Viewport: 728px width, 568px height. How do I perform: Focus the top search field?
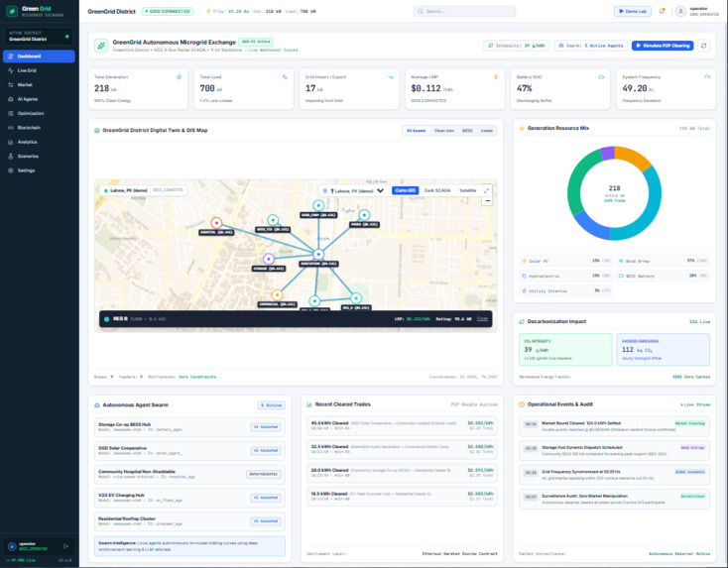tap(464, 11)
